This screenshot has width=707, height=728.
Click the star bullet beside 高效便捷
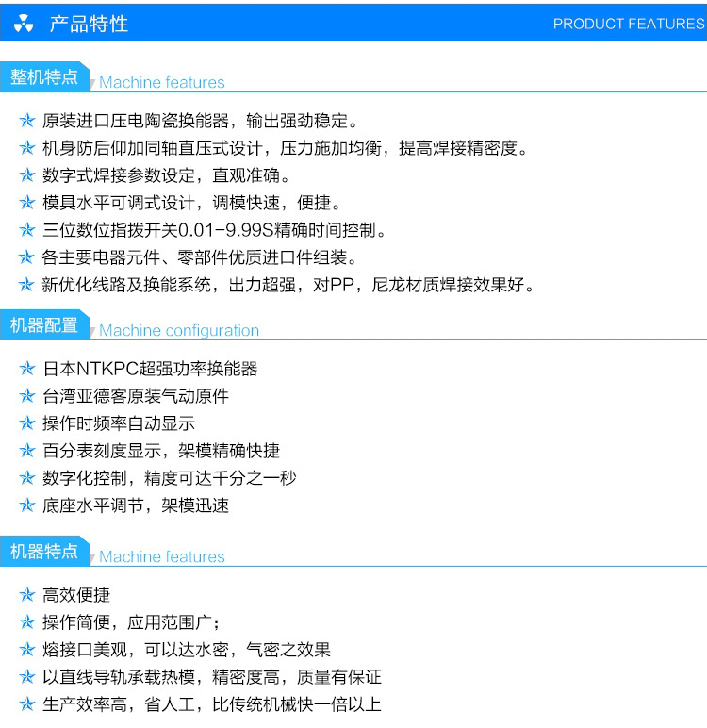click(27, 595)
